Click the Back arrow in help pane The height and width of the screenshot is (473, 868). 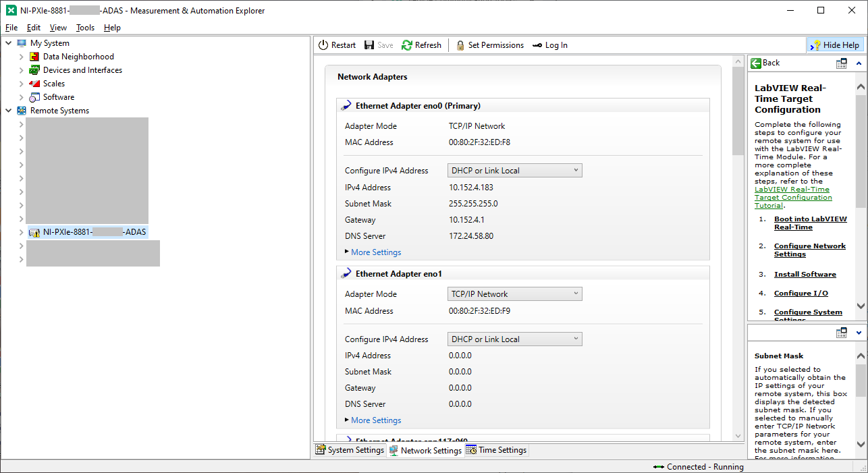757,63
